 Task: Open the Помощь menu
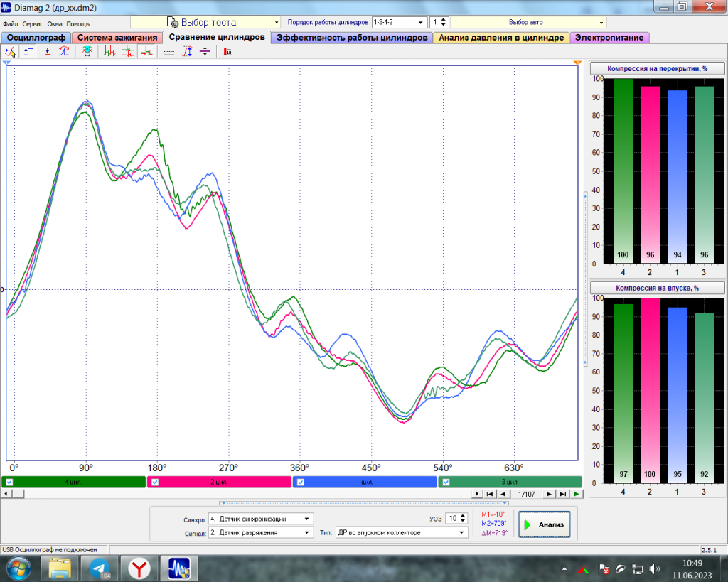tap(78, 23)
